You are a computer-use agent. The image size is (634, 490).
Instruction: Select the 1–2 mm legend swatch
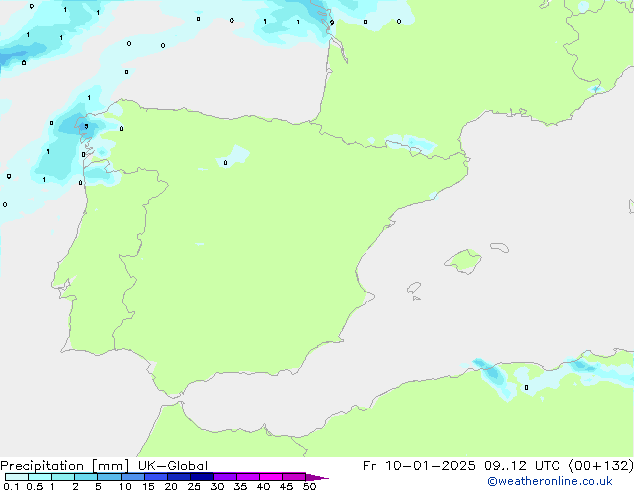(63, 477)
